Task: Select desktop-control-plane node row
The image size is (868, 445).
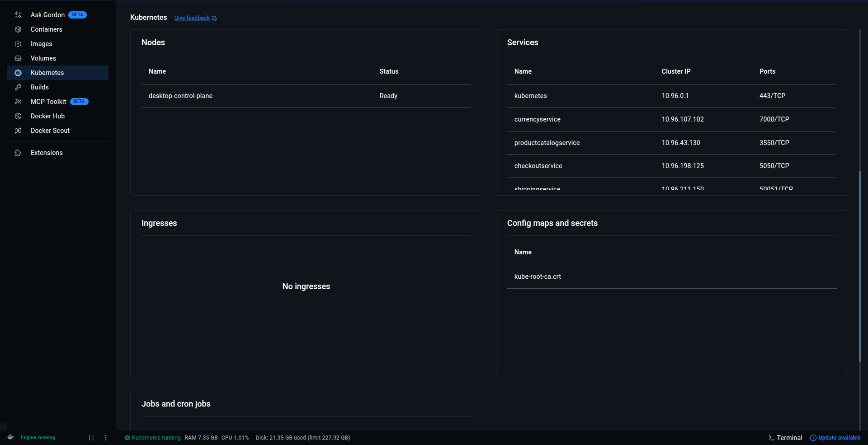Action: click(x=306, y=96)
